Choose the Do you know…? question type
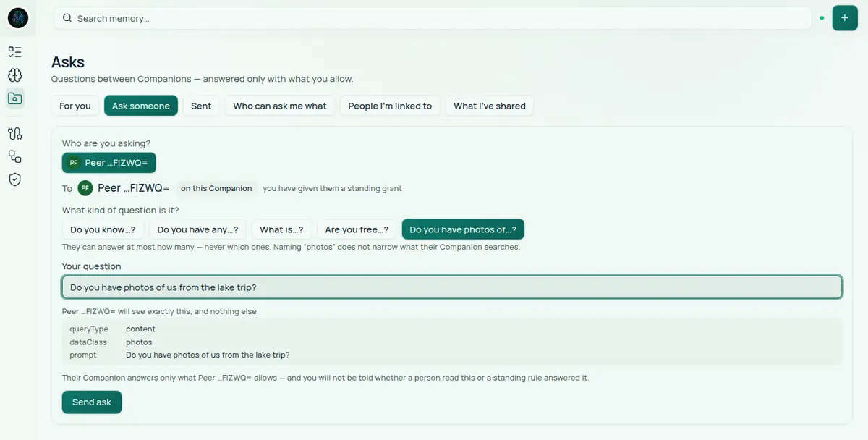 click(x=103, y=229)
